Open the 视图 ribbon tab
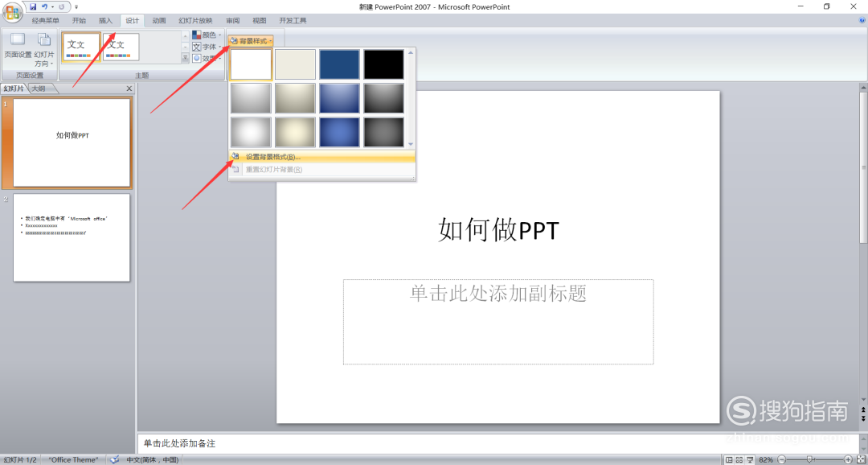Screen dimensions: 868x465 point(259,21)
